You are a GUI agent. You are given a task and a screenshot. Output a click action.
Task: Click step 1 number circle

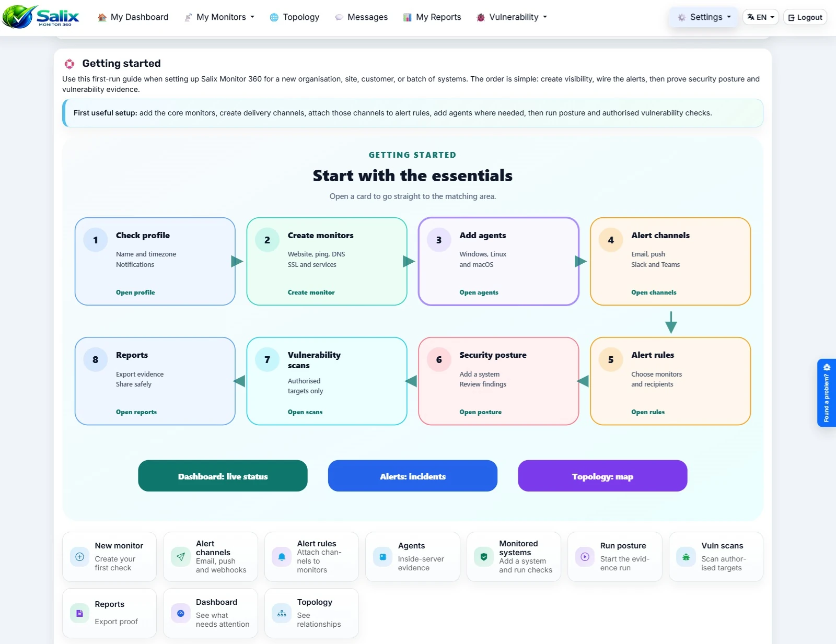[x=96, y=240]
